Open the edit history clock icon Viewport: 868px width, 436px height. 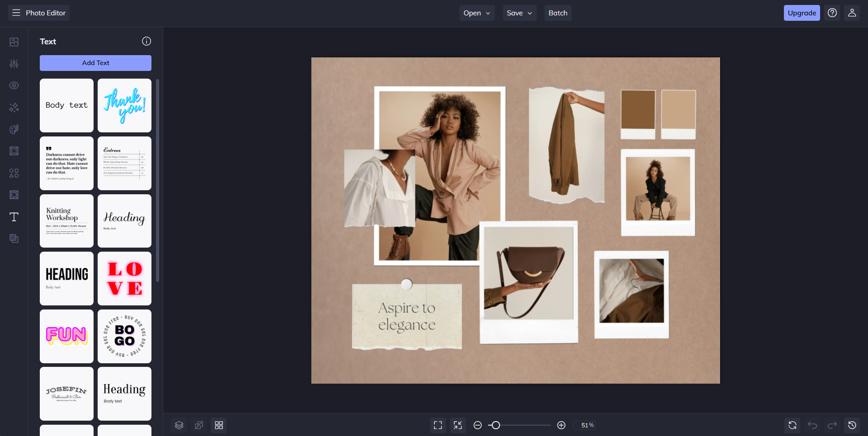[852, 425]
